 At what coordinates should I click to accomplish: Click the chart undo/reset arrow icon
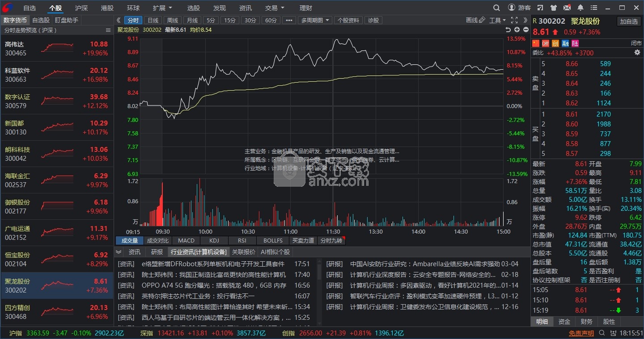(508, 29)
